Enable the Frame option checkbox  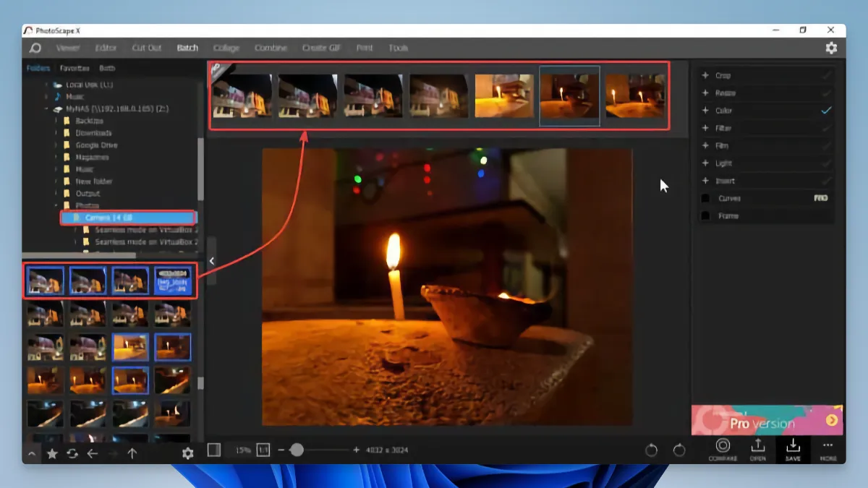pos(704,215)
